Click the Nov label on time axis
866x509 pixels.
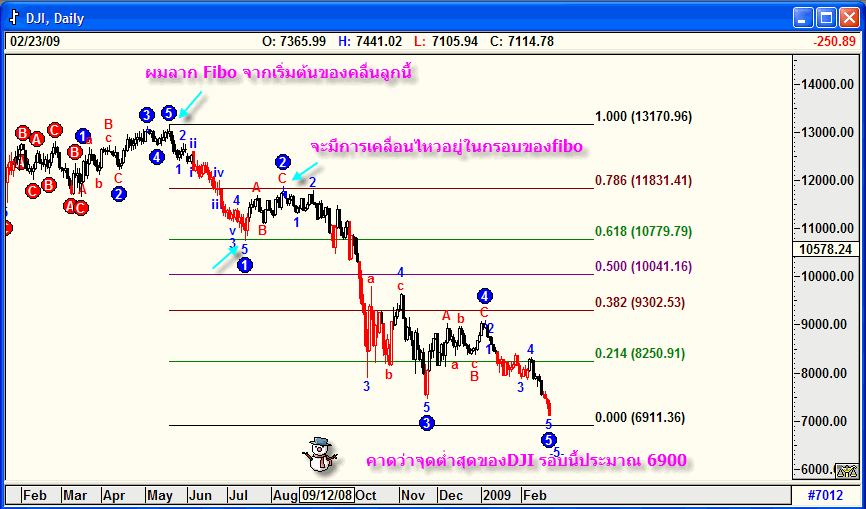(413, 495)
